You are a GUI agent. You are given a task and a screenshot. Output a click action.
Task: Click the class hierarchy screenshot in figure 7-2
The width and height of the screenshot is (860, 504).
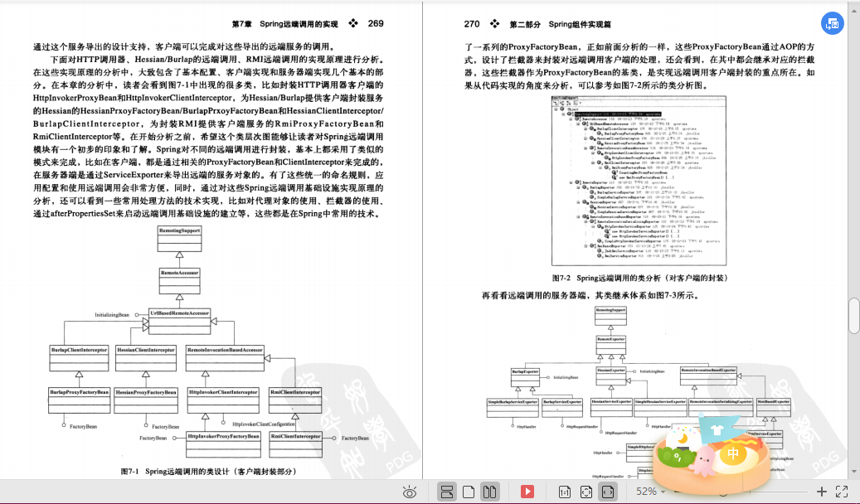(x=639, y=181)
